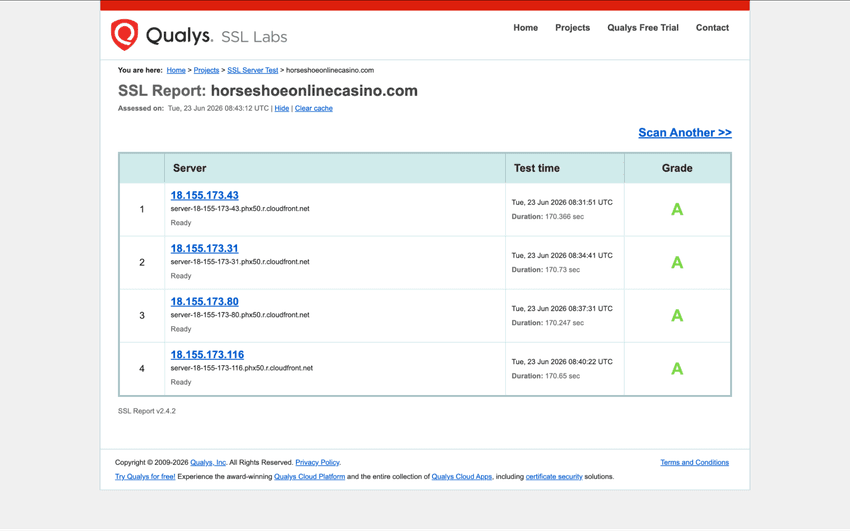This screenshot has height=531, width=850.
Task: Click test time 08:34:41 UTC
Action: click(x=562, y=256)
